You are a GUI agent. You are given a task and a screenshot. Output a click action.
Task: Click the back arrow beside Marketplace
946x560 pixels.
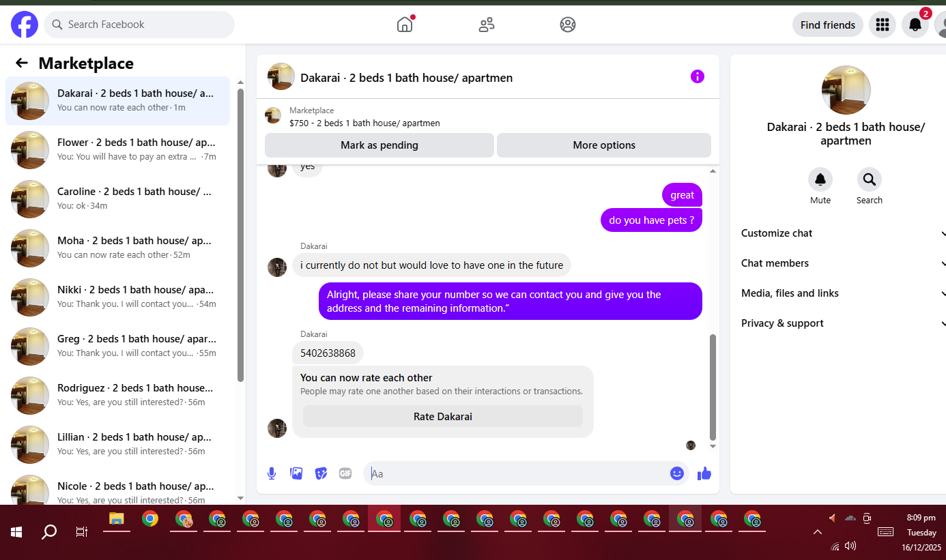coord(22,63)
